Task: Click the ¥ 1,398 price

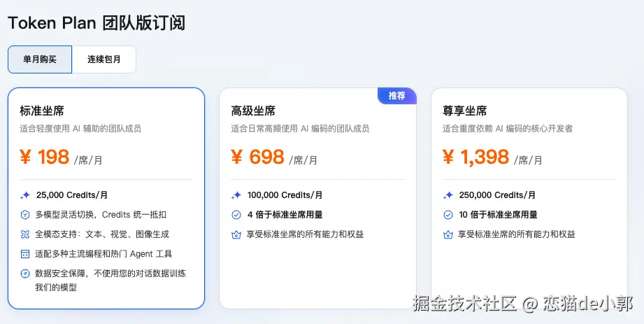Action: point(476,157)
